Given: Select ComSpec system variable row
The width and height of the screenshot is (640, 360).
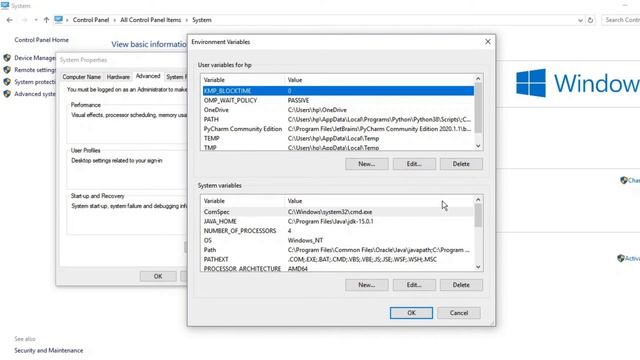Looking at the screenshot, I should point(338,212).
